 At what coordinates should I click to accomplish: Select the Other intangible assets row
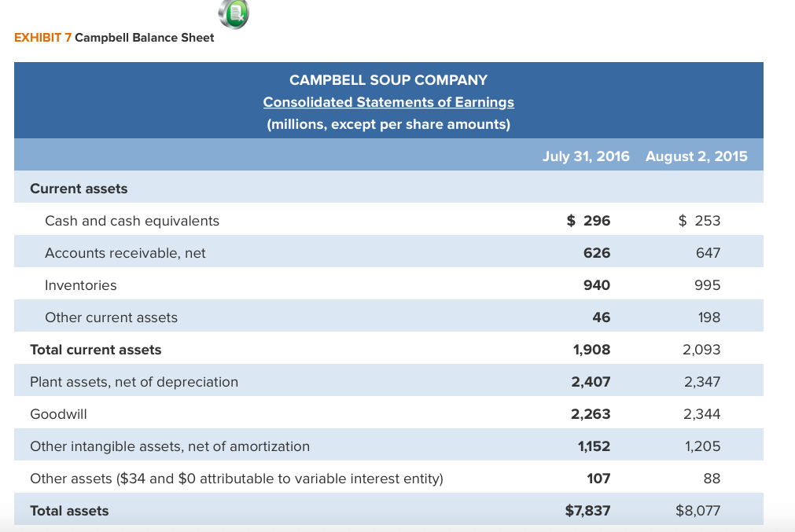[169, 446]
